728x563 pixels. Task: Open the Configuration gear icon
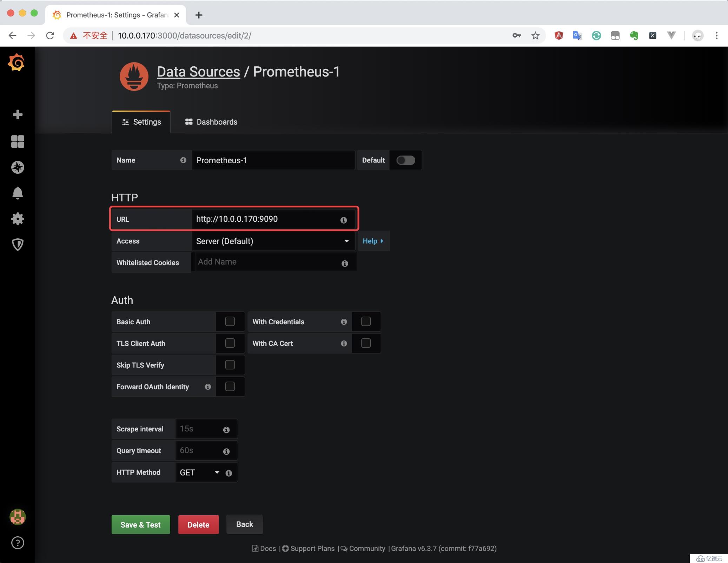(x=18, y=219)
